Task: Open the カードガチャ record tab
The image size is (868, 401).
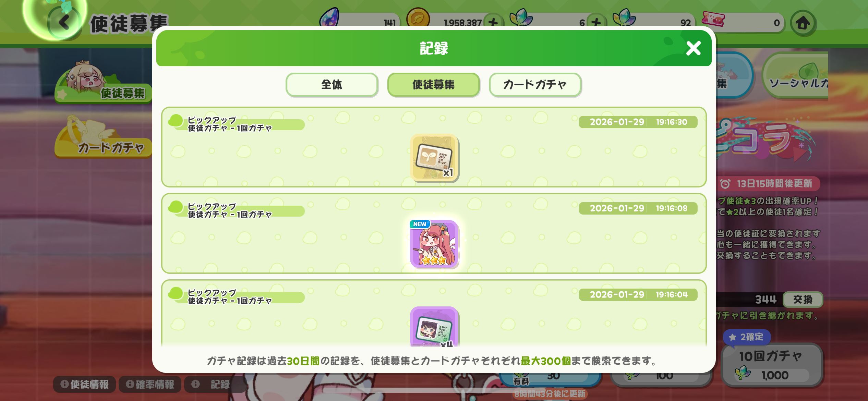Action: [x=535, y=85]
